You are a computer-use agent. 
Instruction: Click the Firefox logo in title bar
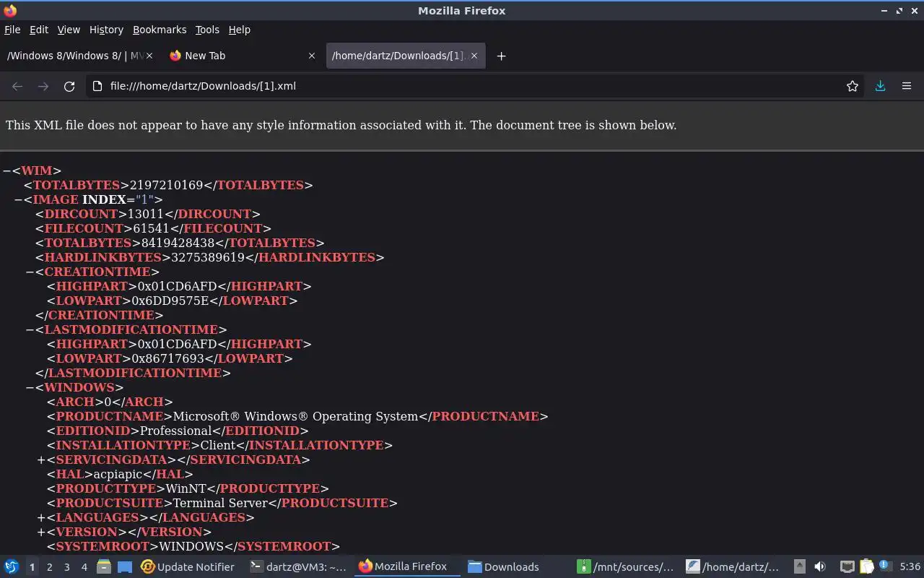tap(10, 10)
